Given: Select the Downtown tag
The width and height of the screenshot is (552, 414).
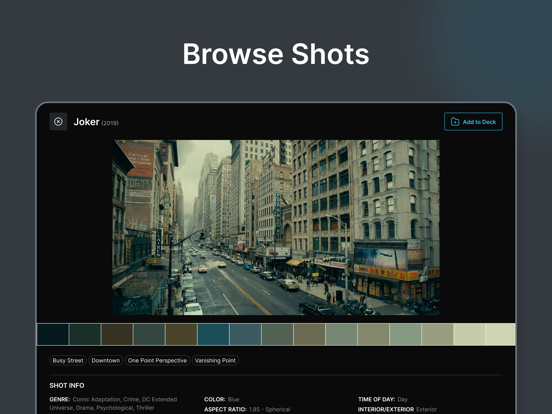Looking at the screenshot, I should point(106,360).
